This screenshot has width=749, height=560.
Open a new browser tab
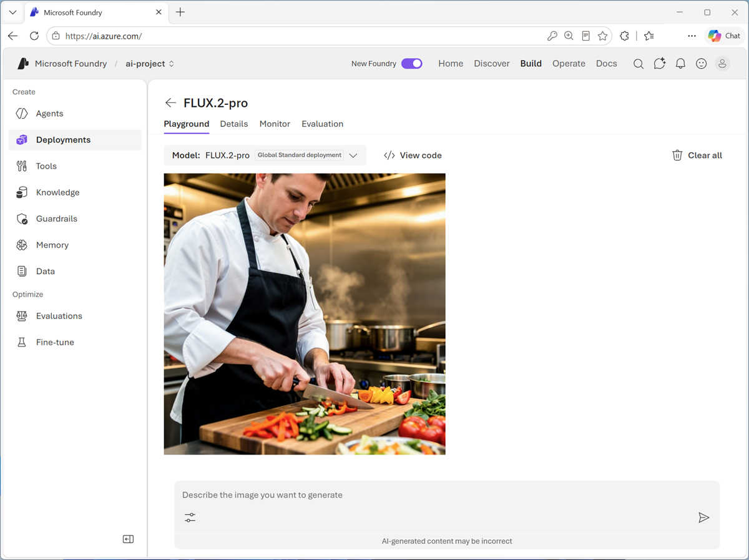(x=180, y=12)
